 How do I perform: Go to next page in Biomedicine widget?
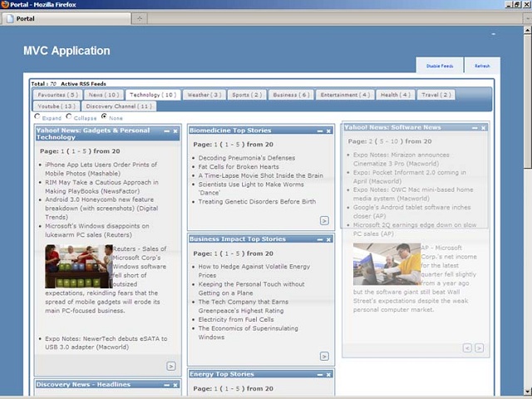[x=324, y=220]
